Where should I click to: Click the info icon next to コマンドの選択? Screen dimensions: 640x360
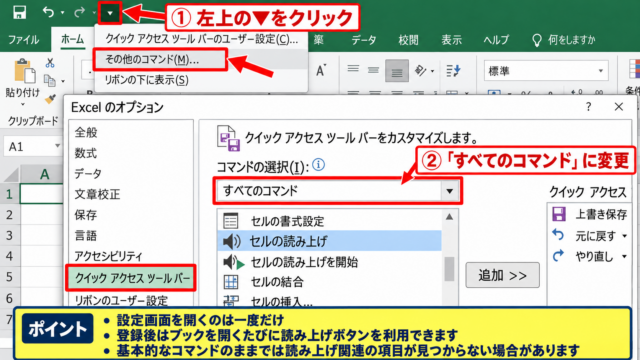(318, 165)
